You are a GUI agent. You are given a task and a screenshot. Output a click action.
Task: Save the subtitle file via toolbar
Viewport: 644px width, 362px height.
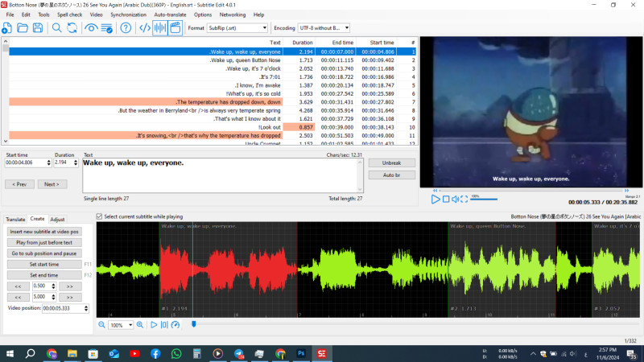point(37,28)
